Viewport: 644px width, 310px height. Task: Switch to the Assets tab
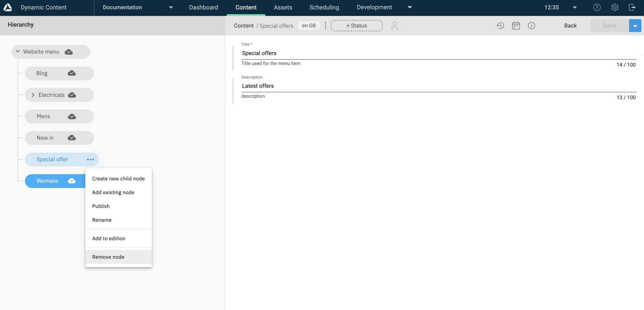click(x=283, y=7)
